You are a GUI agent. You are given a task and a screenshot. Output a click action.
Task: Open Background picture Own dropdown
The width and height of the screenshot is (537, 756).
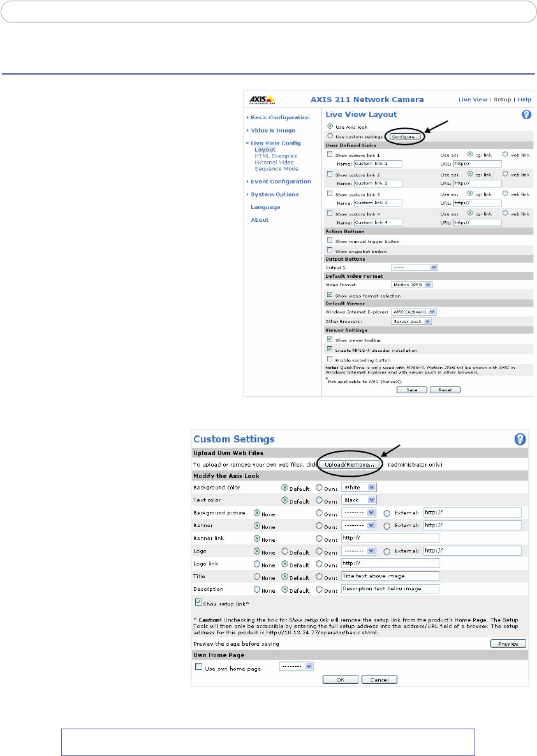click(358, 512)
